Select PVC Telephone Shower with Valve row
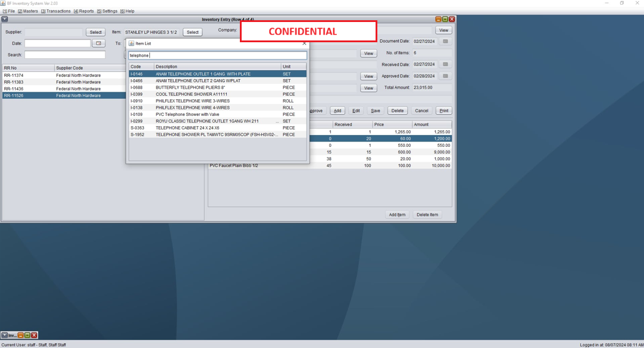 pos(218,114)
